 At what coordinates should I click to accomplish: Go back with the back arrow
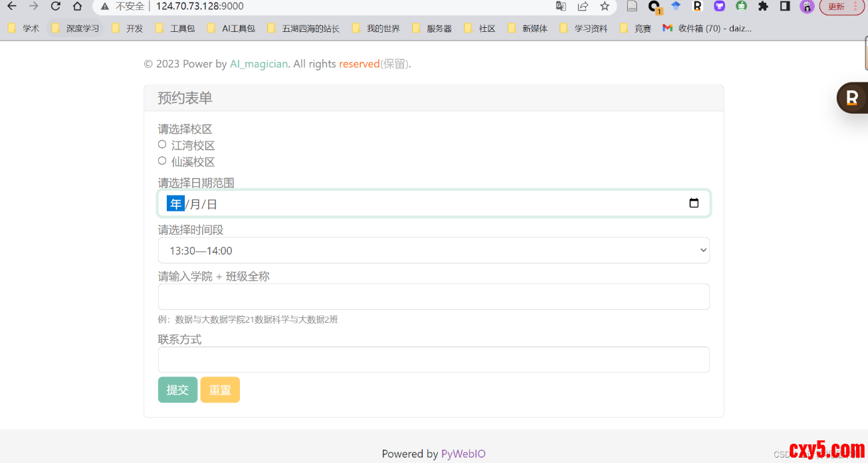(x=11, y=7)
